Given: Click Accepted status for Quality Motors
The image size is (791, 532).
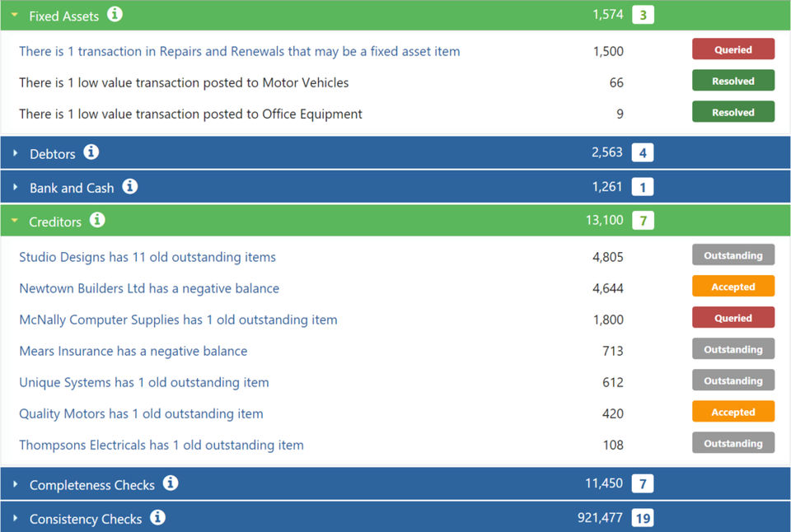Looking at the screenshot, I should tap(732, 412).
